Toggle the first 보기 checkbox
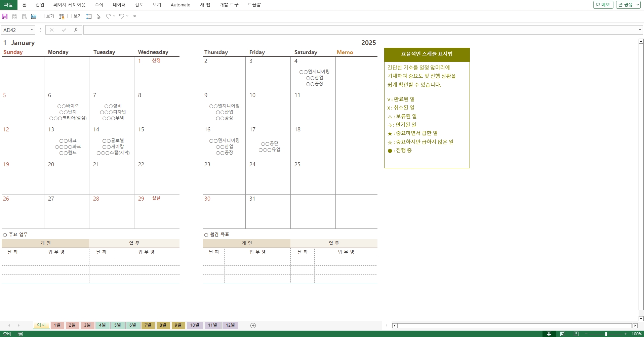The image size is (644, 337). (x=42, y=16)
